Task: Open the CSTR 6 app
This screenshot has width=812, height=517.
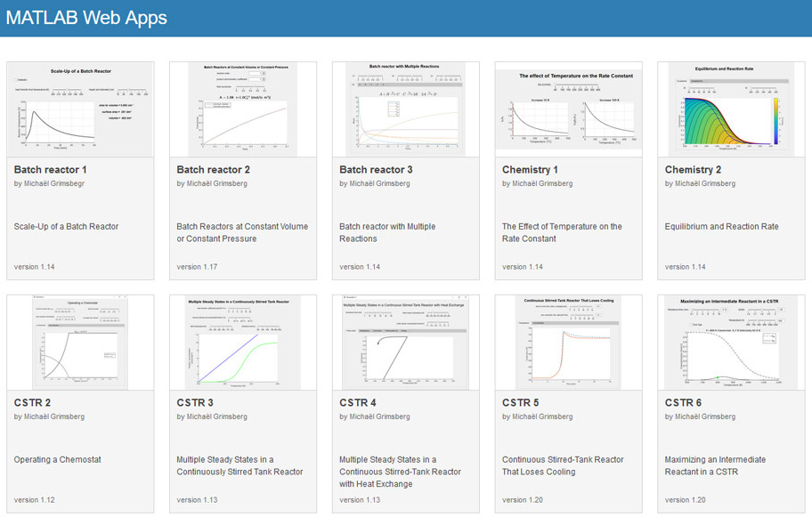Action: 680,402
